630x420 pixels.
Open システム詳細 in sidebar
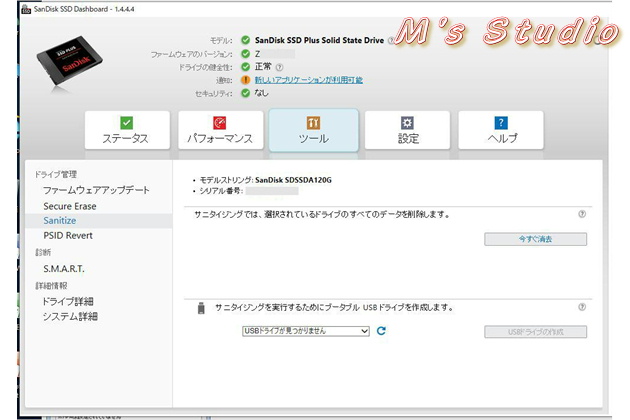pyautogui.click(x=70, y=317)
